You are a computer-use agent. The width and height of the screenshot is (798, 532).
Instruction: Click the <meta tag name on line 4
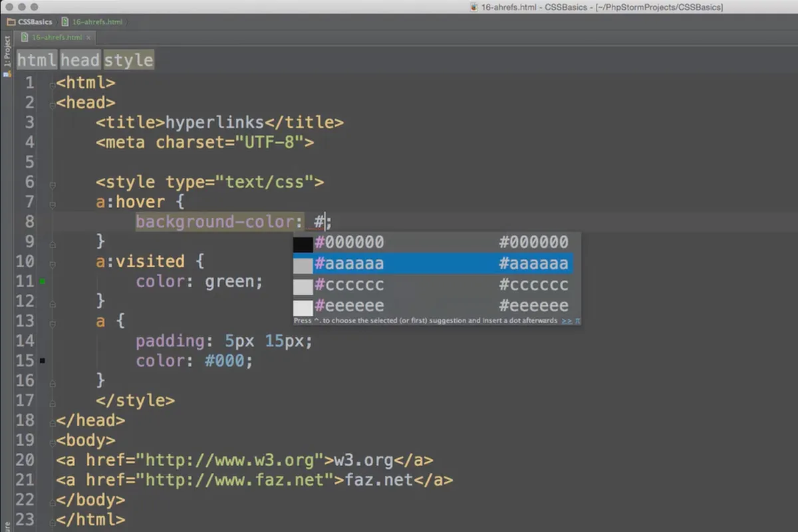pyautogui.click(x=120, y=142)
